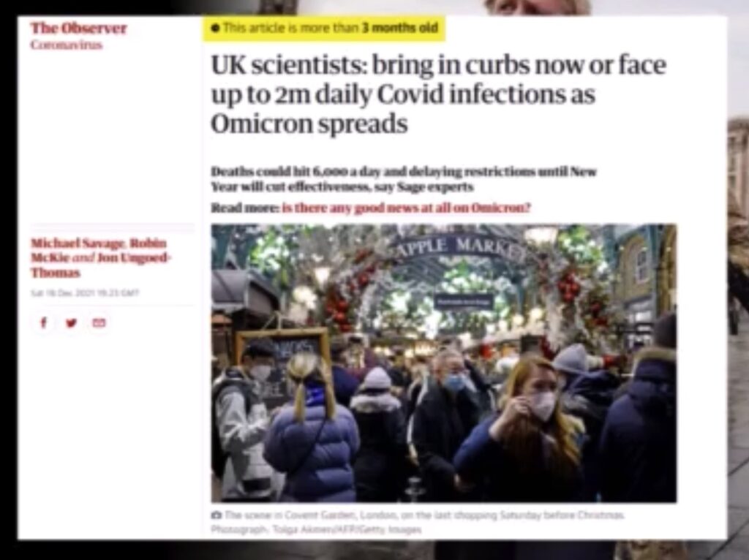Click the black dot in the yellow age banner
Image resolution: width=749 pixels, height=560 pixels.
(215, 29)
